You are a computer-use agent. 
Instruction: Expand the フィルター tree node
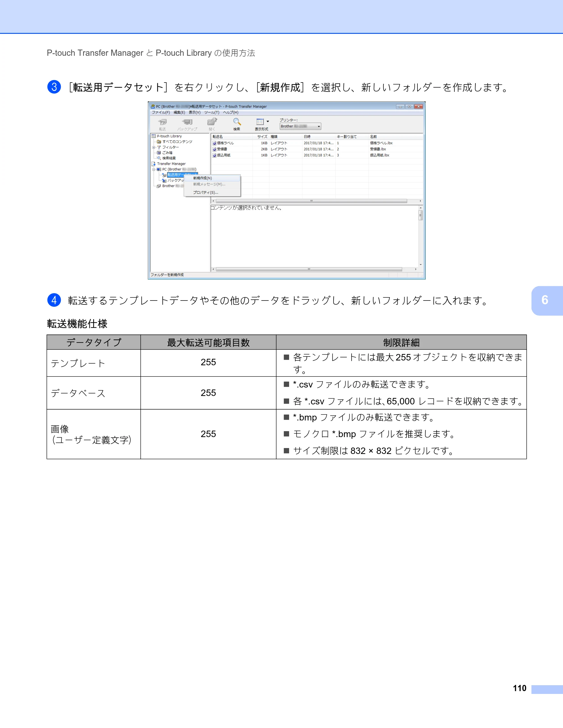pyautogui.click(x=154, y=147)
